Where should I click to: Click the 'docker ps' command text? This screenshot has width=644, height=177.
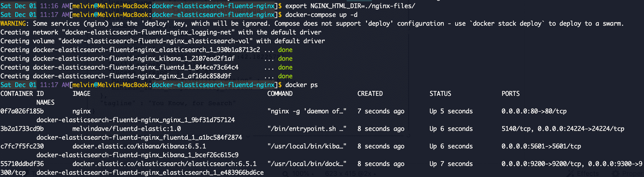tap(301, 85)
